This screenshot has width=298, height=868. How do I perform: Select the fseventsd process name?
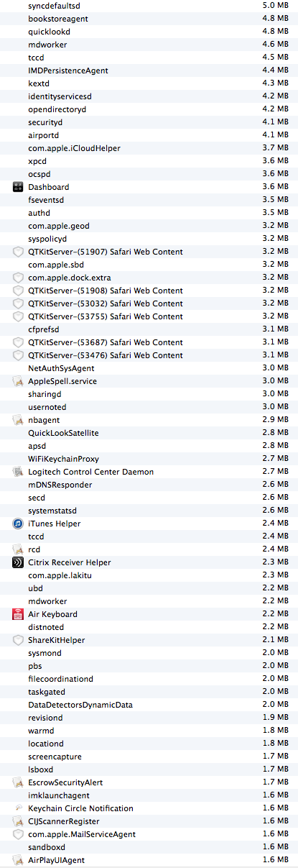[46, 200]
